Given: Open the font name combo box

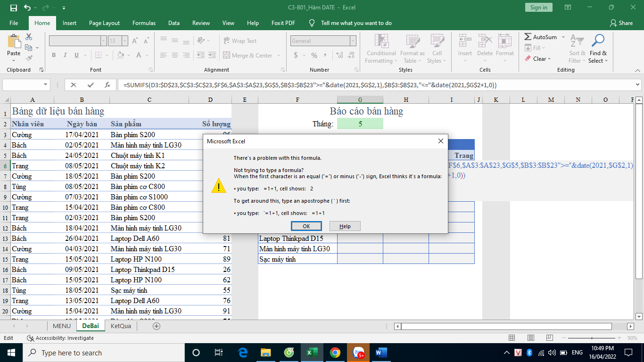Looking at the screenshot, I should coord(78,41).
